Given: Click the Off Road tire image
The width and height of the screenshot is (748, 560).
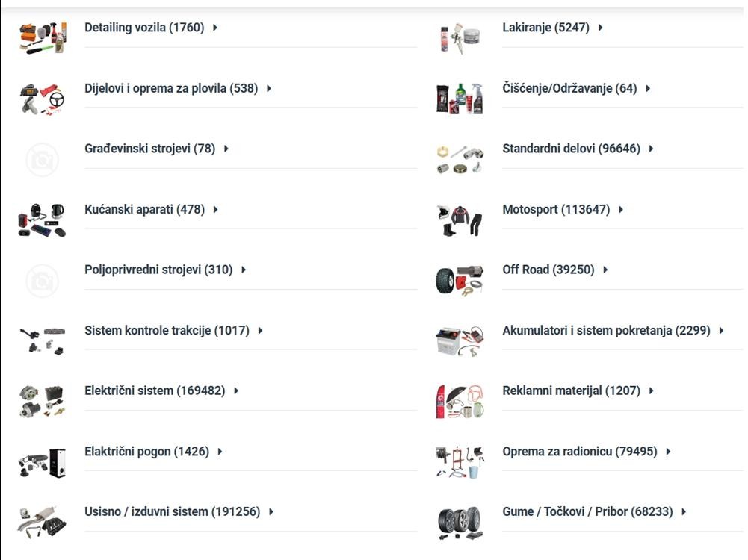Looking at the screenshot, I should click(x=460, y=280).
